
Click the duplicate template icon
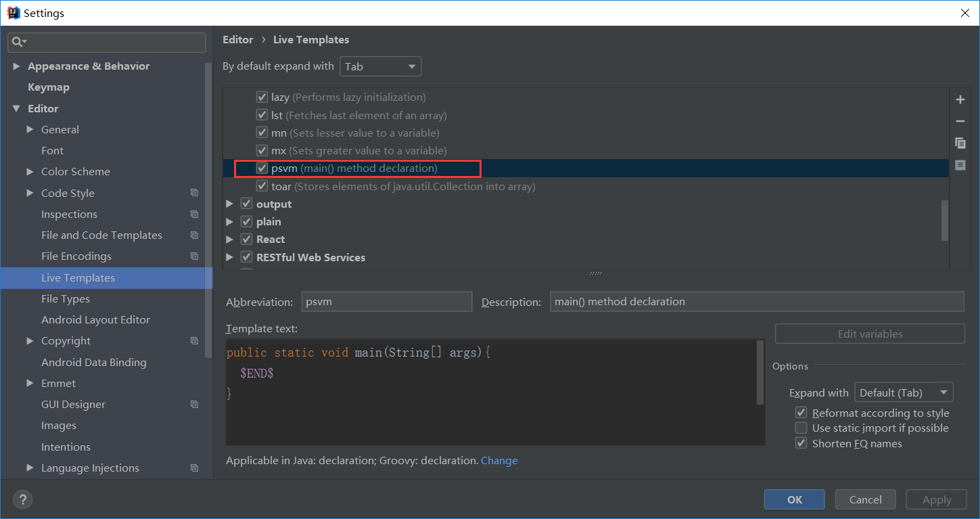[960, 143]
